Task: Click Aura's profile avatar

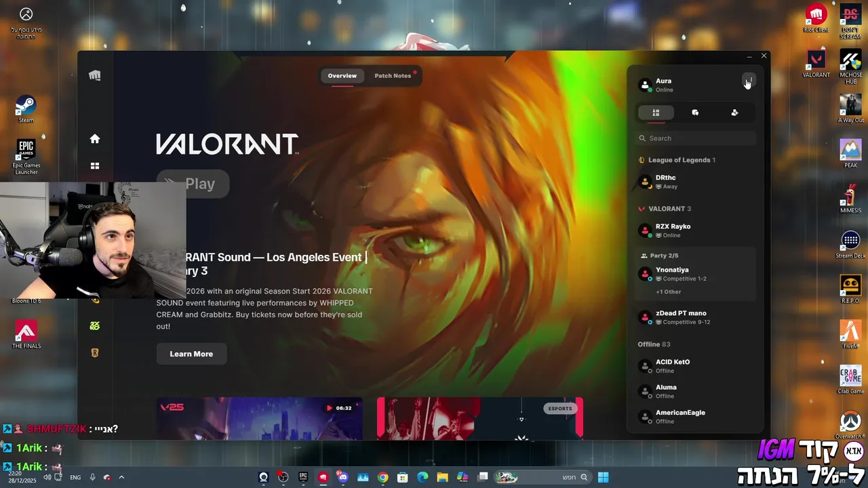Action: point(645,85)
